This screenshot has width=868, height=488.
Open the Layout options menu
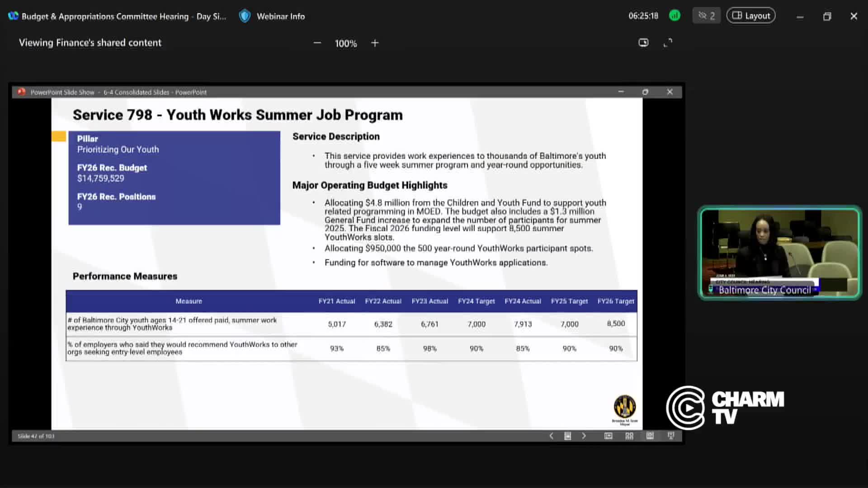point(751,16)
